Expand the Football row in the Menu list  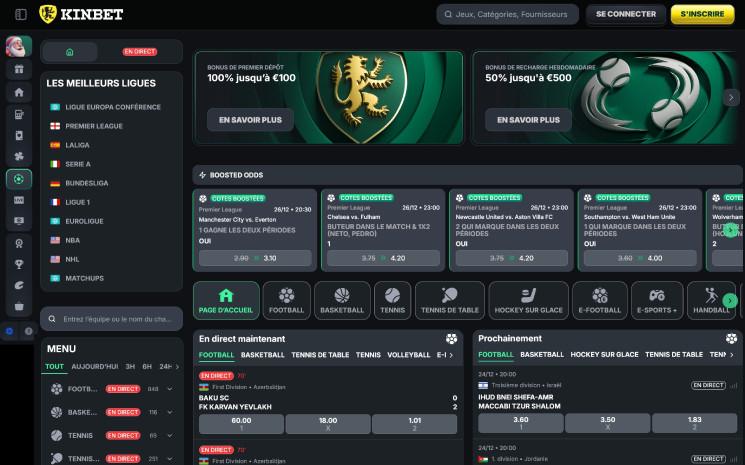pyautogui.click(x=169, y=388)
